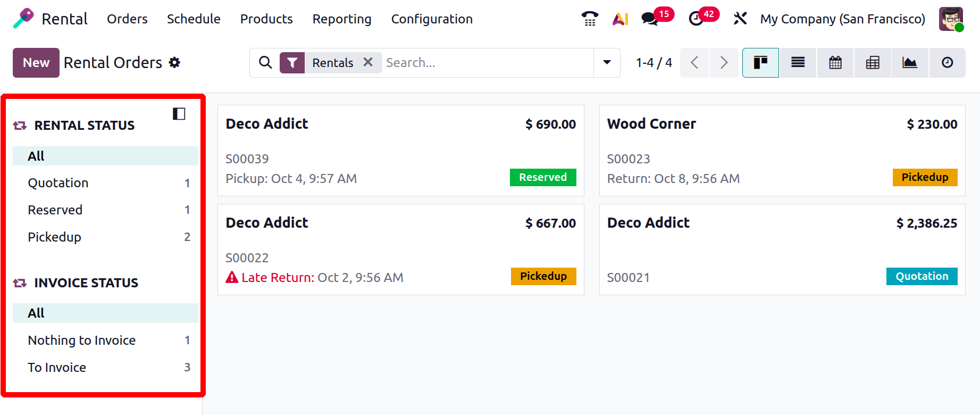
Task: Open the AI assistant icon
Action: pos(620,19)
